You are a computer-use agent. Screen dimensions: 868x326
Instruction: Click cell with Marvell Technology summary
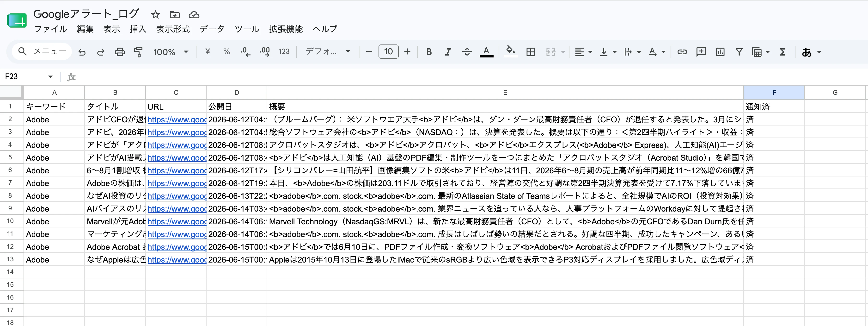[x=505, y=221]
